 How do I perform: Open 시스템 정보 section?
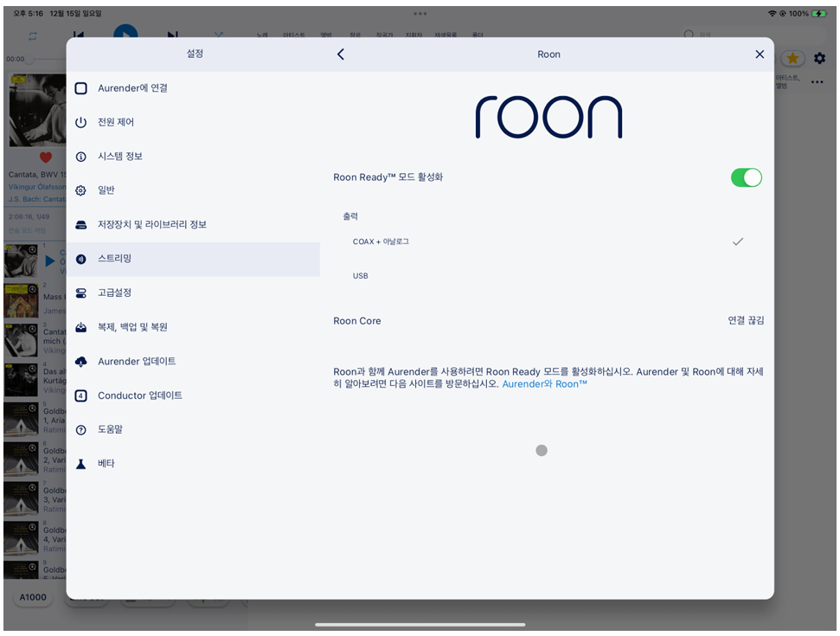click(x=194, y=157)
